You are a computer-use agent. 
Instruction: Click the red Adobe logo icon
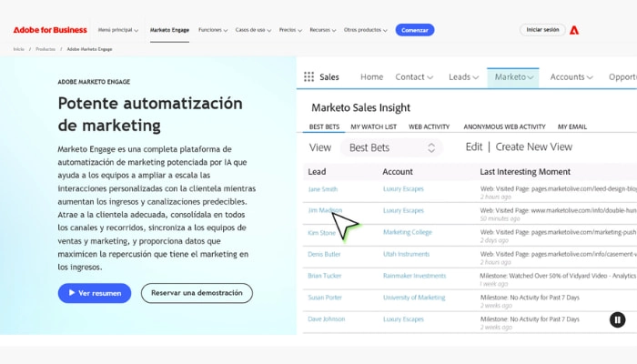tap(574, 30)
